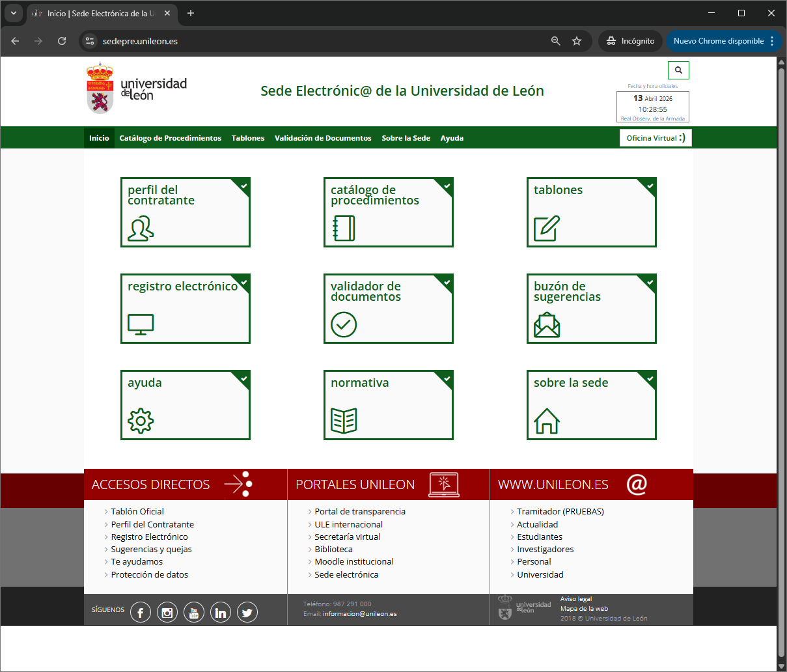Click the registro electrónico monitor icon

[x=141, y=324]
